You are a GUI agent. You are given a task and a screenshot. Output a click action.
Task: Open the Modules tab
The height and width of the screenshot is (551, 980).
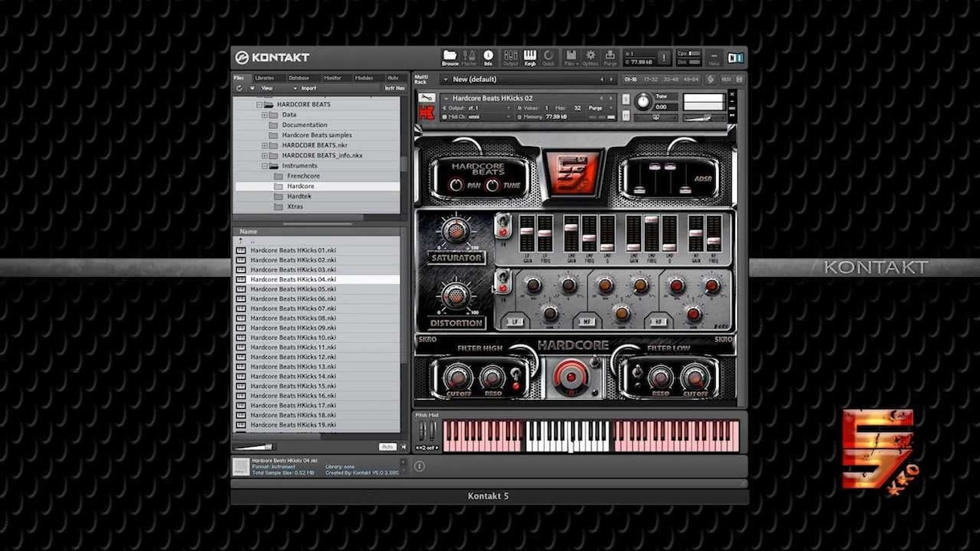tap(364, 78)
